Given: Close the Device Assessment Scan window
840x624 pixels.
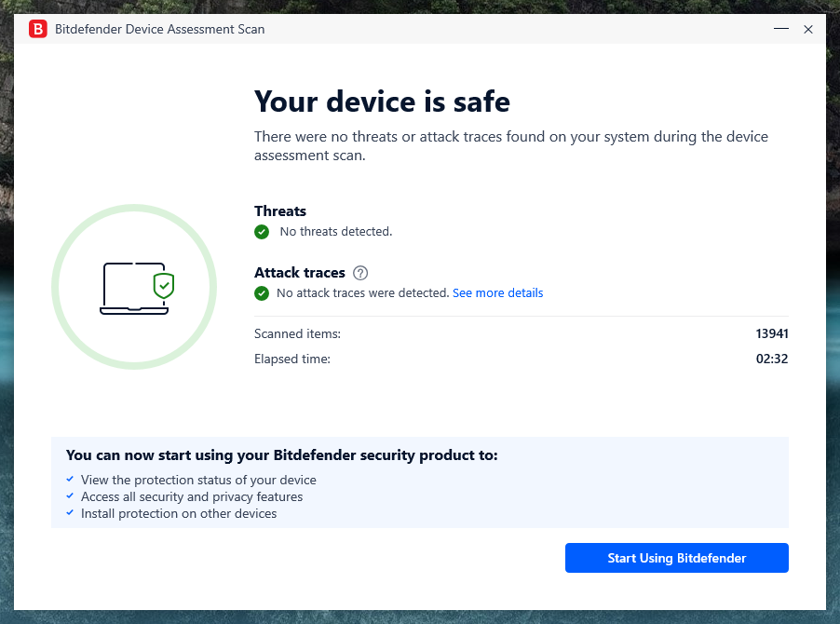Looking at the screenshot, I should [808, 29].
